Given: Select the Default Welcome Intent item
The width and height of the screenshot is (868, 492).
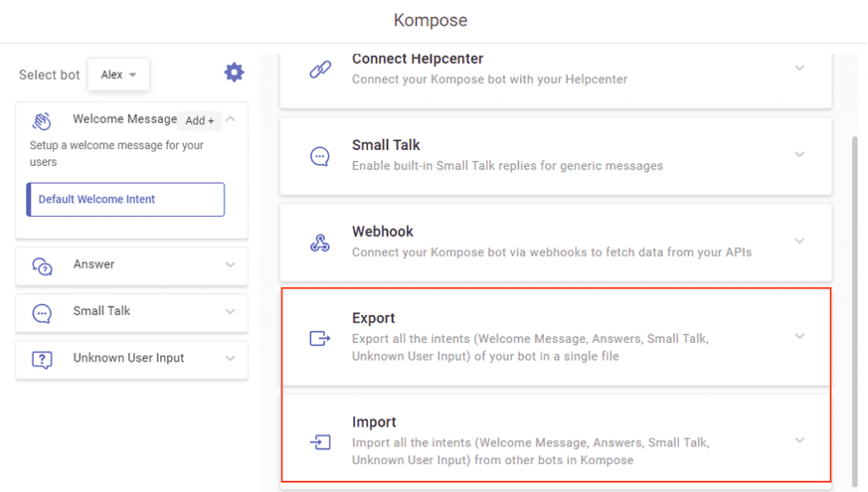Looking at the screenshot, I should tap(125, 200).
